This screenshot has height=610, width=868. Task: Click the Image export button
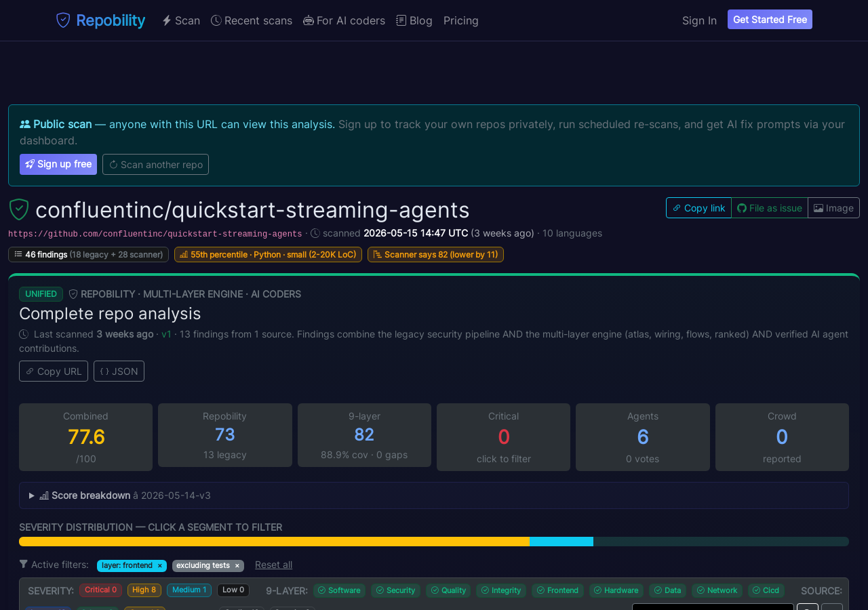[833, 208]
